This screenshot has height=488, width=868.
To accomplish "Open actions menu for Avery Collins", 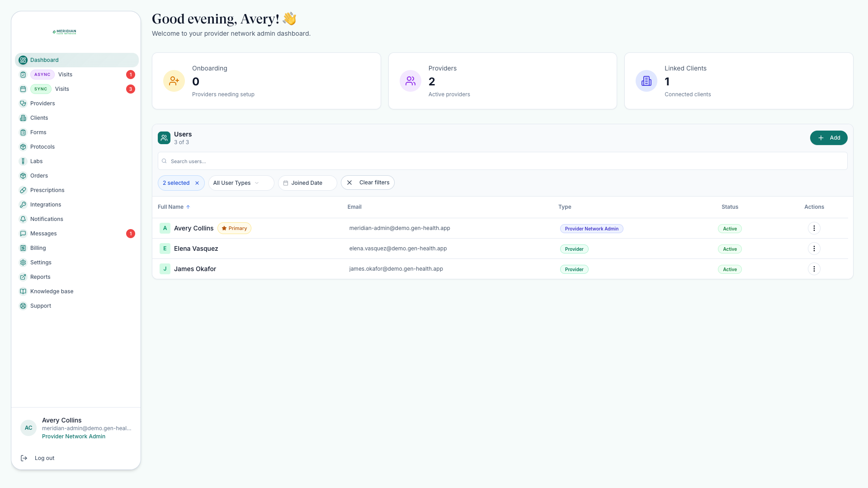I will (x=814, y=228).
